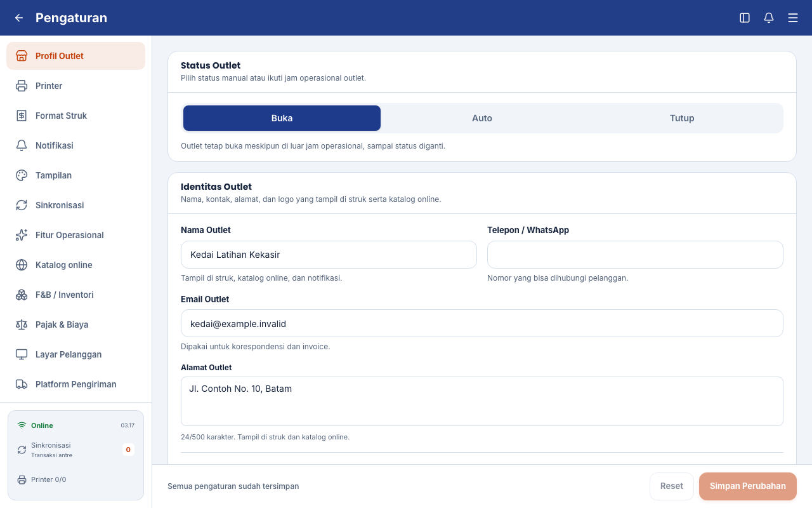This screenshot has width=812, height=508.
Task: Click the Reset button
Action: pos(672,486)
